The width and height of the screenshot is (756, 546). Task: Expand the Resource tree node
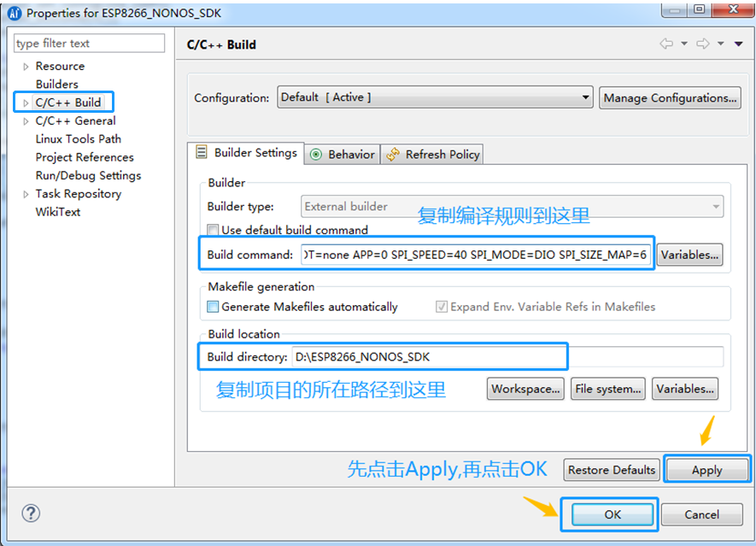pyautogui.click(x=26, y=67)
